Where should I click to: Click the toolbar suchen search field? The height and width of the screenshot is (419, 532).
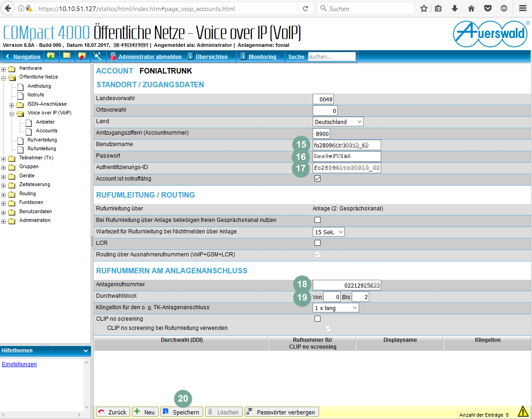tap(332, 57)
